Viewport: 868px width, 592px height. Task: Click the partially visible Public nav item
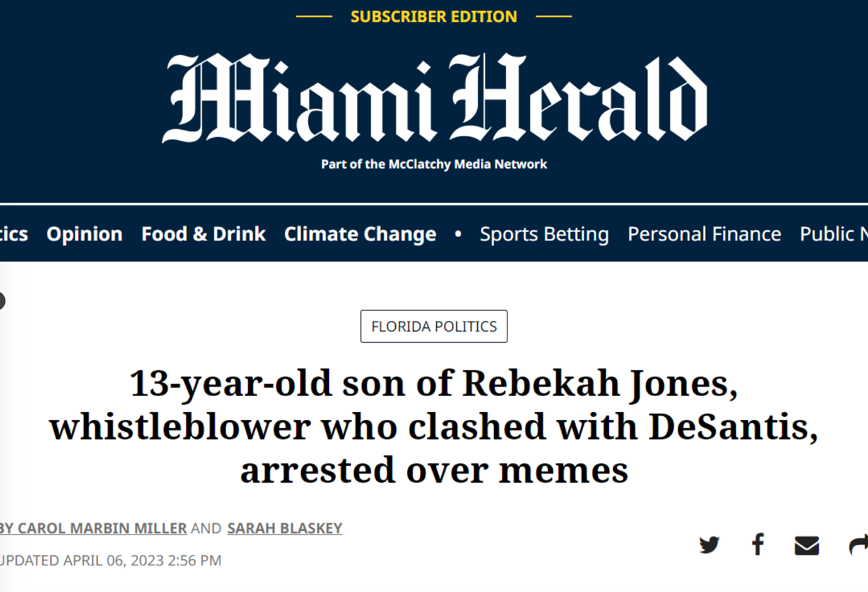click(833, 234)
